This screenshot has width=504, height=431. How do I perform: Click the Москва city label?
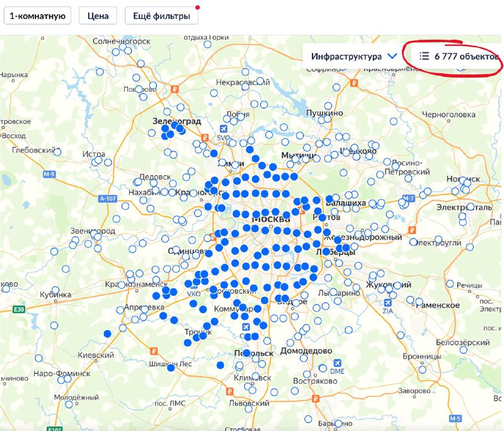click(x=271, y=219)
